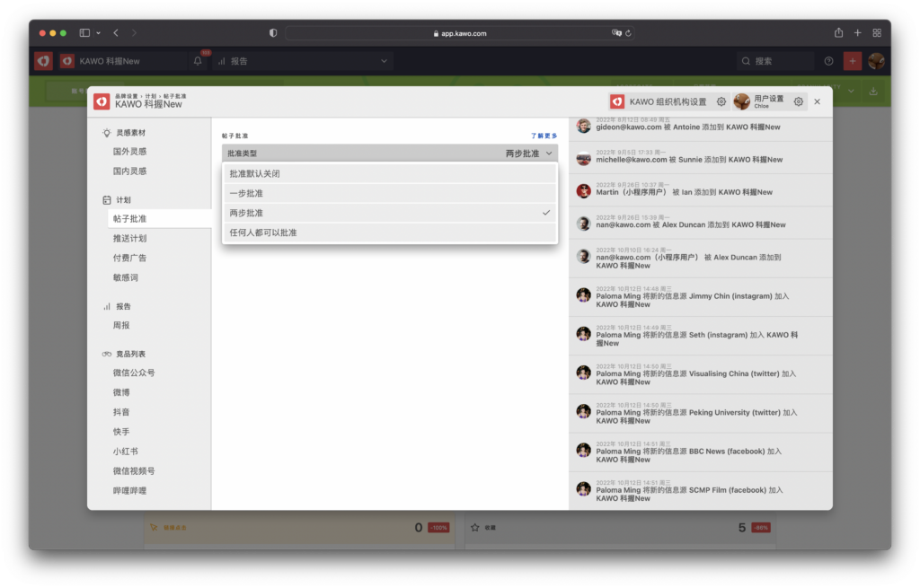Click the Safari sidebar toggle icon

[84, 33]
